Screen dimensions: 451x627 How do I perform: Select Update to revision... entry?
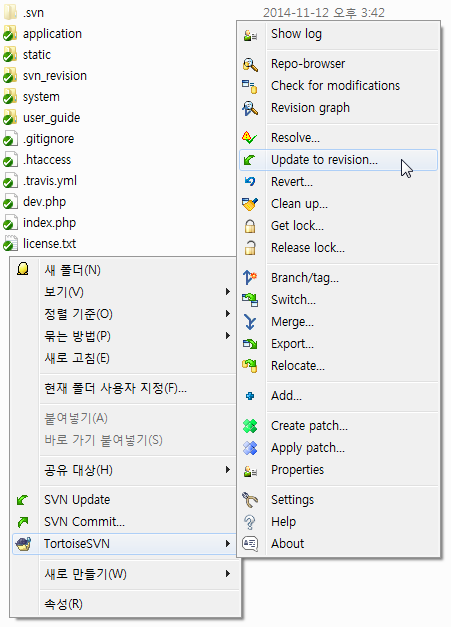(339, 160)
